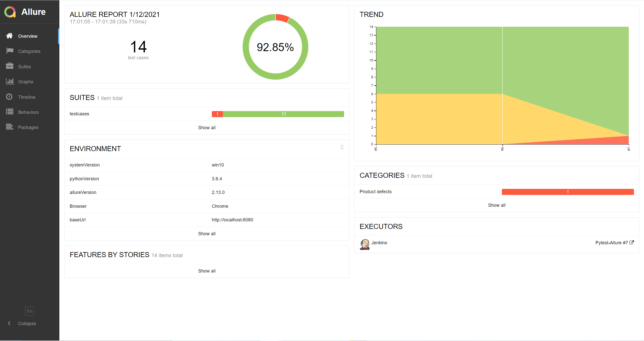The height and width of the screenshot is (341, 644).
Task: Show all Features by Stories
Action: [x=207, y=271]
